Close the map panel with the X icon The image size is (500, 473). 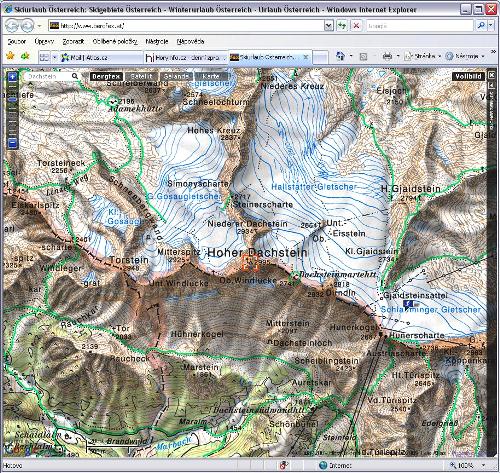coord(491,75)
